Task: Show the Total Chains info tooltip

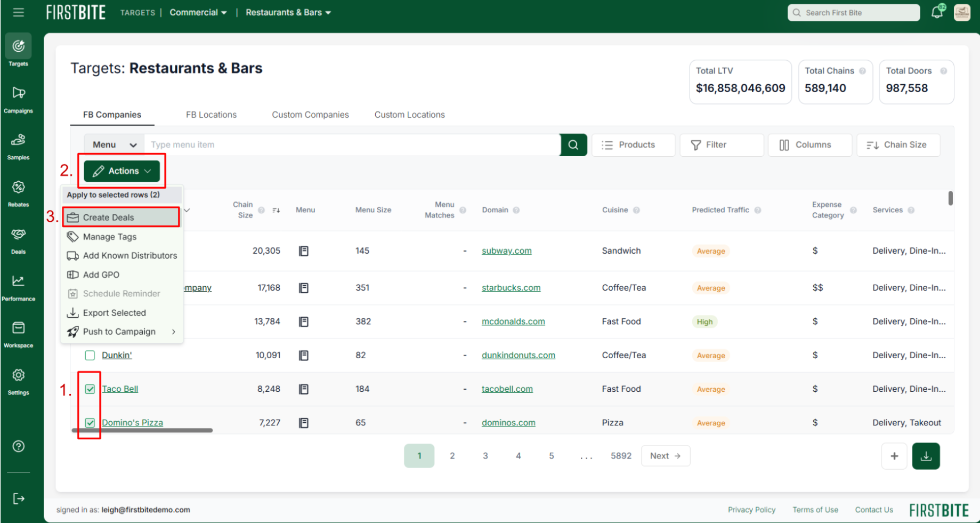Action: tap(862, 71)
